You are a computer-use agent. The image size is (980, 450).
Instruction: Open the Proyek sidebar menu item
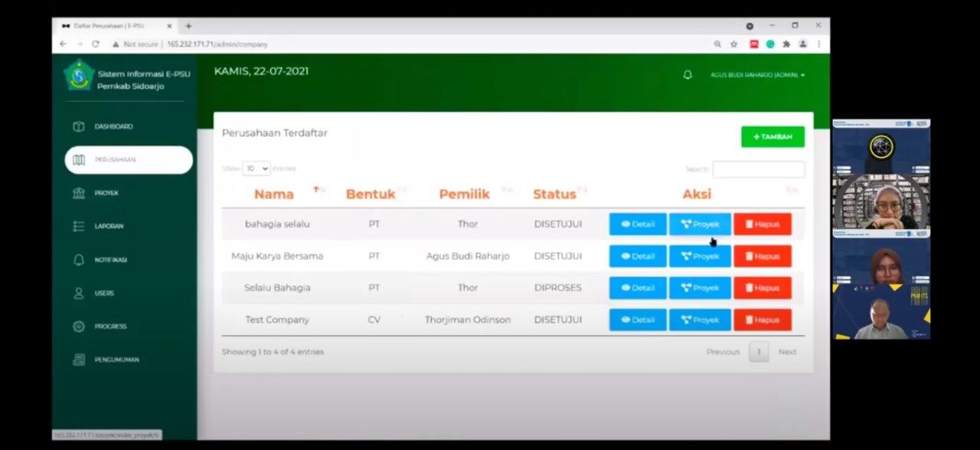tap(106, 193)
